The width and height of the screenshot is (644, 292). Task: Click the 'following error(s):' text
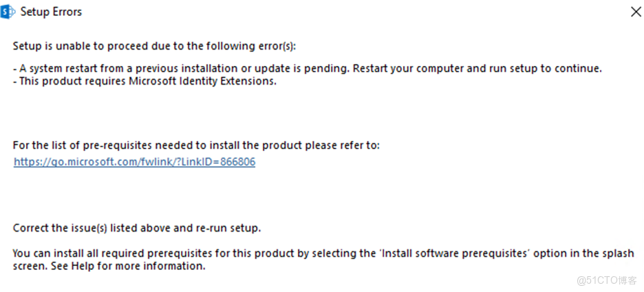click(260, 46)
